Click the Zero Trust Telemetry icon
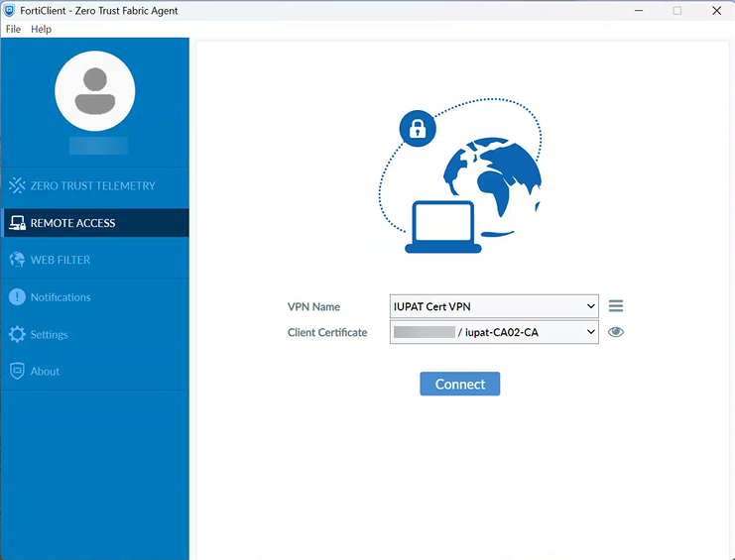 17,185
